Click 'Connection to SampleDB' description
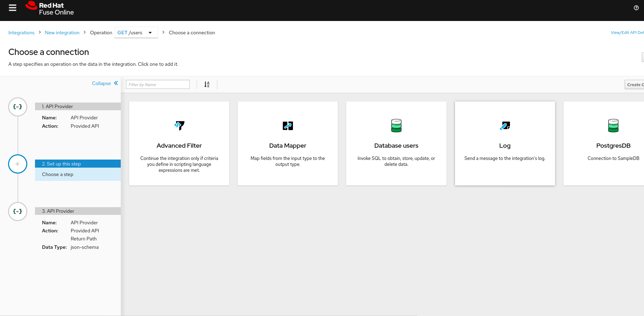Image resolution: width=644 pixels, height=316 pixels. (x=613, y=158)
